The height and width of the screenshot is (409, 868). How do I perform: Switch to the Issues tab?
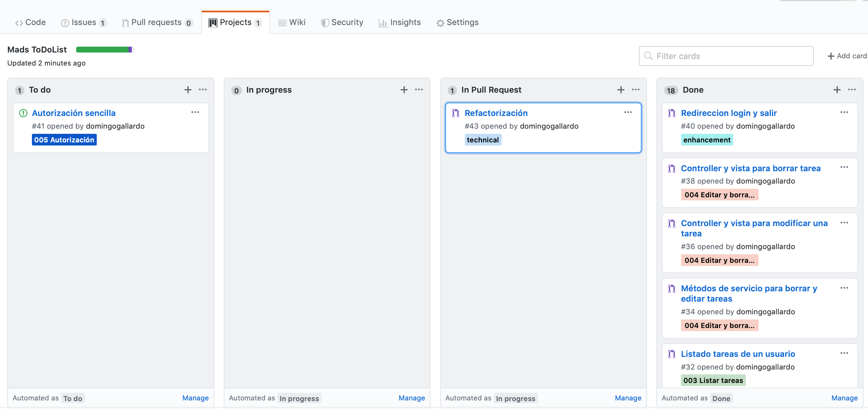(x=84, y=23)
